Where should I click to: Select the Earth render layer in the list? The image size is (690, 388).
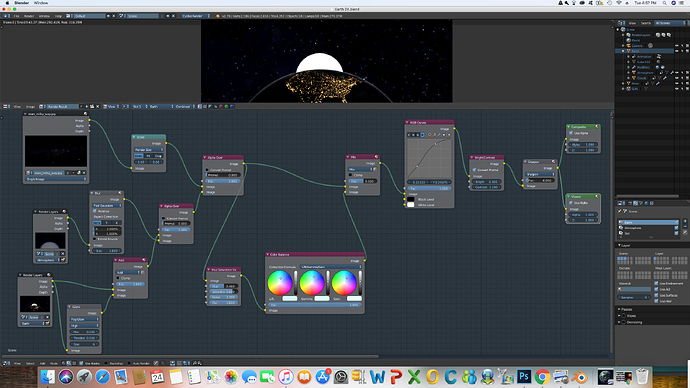[649, 223]
